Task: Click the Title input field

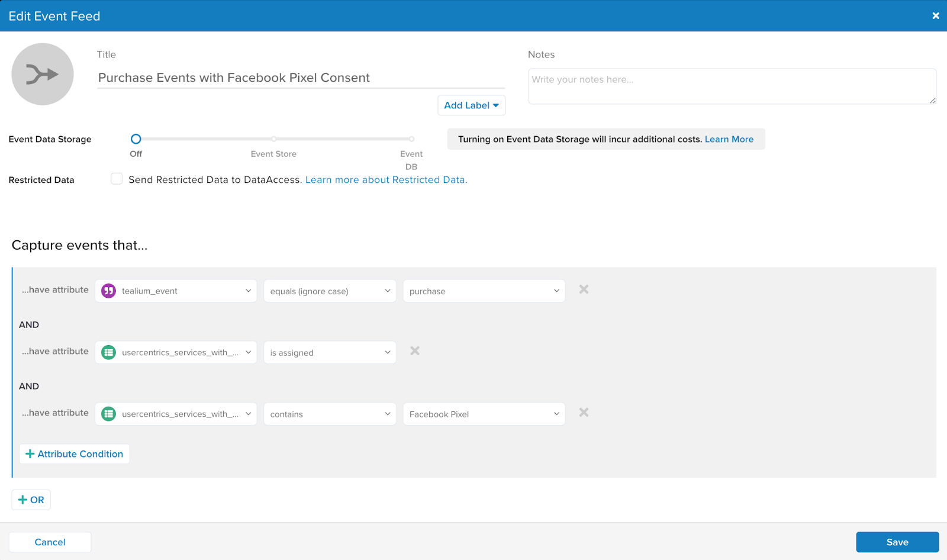Action: click(x=301, y=78)
